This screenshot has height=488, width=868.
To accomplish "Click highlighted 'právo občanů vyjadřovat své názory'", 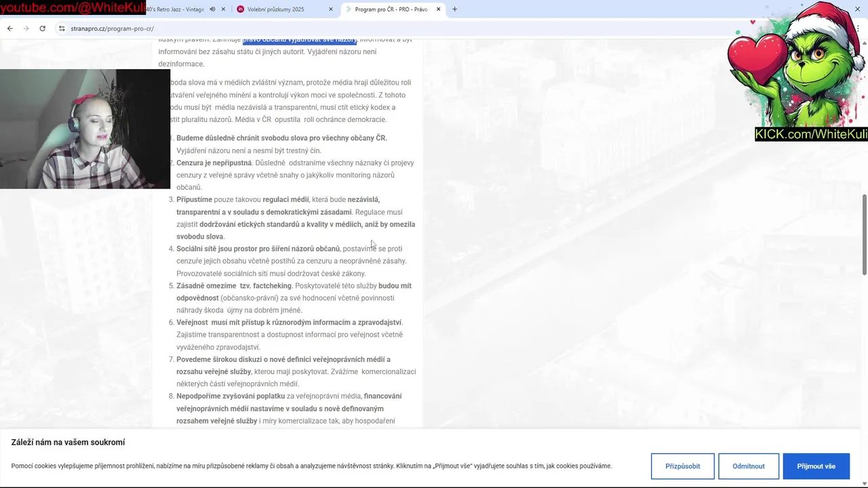I will click(299, 39).
